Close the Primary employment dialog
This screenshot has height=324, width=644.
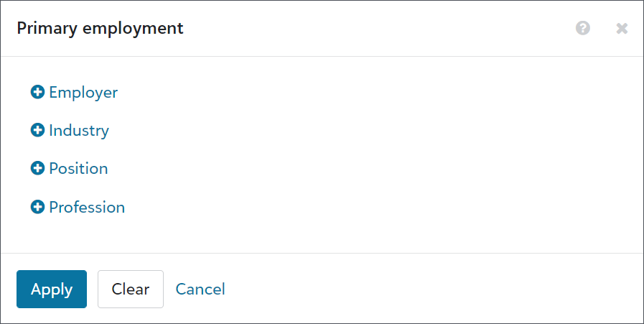pyautogui.click(x=622, y=28)
